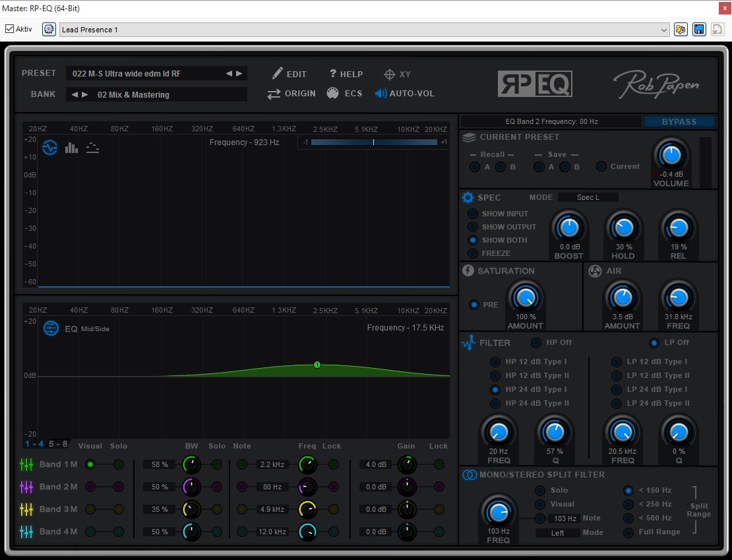
Task: Click the Band 1 M sliders icon
Action: 26,464
